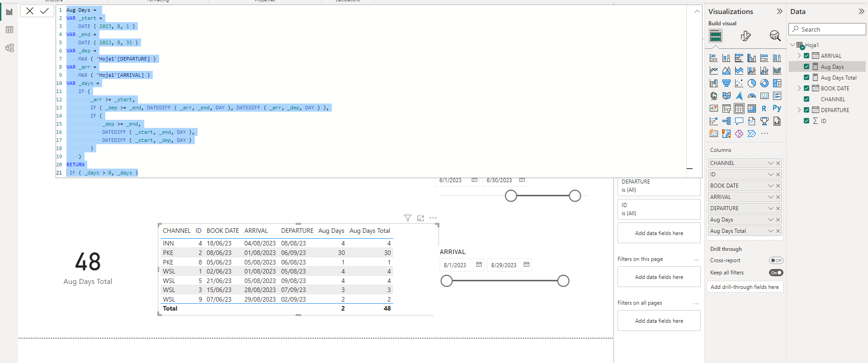Collapse the Visualizations pane
Image resolution: width=868 pixels, height=363 pixels.
click(779, 12)
